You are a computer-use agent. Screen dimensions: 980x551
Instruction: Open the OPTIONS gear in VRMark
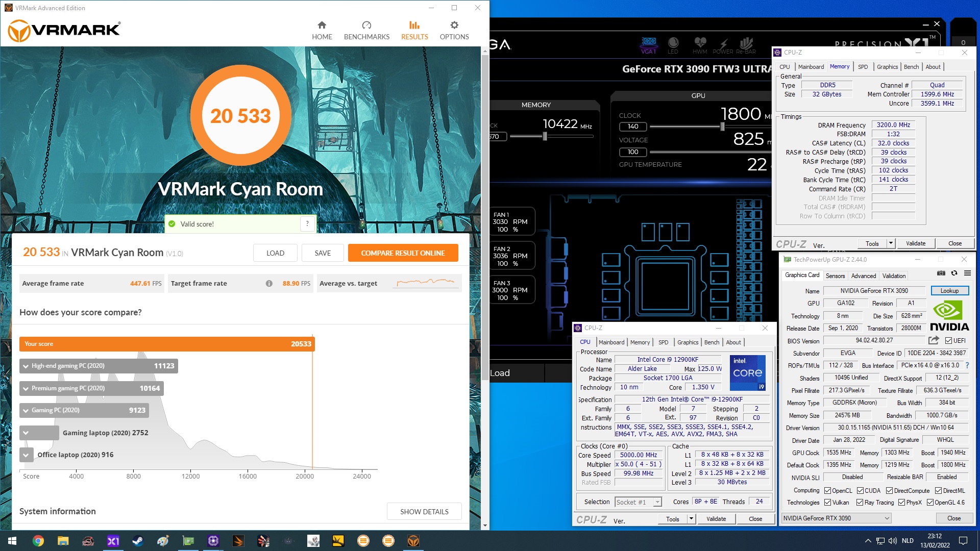pos(454,31)
